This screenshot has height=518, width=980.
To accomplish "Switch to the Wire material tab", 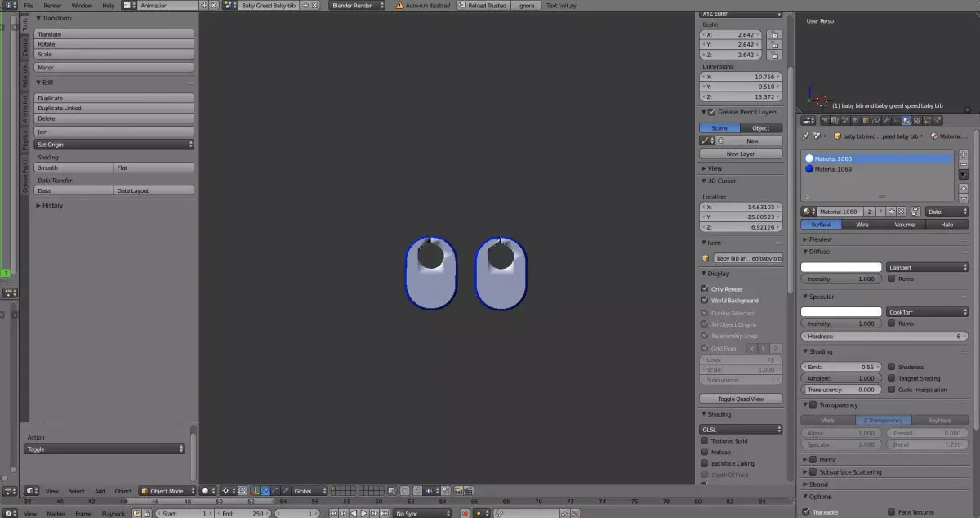I will click(862, 224).
